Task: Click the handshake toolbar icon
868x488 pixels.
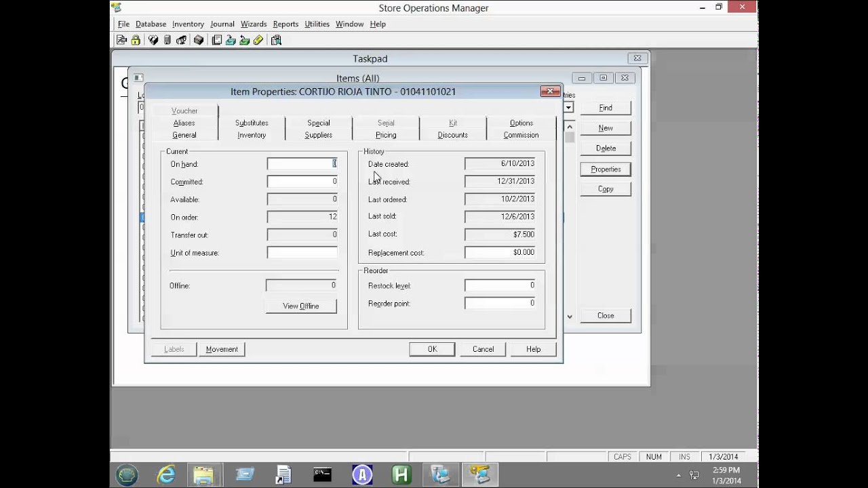Action: (153, 41)
